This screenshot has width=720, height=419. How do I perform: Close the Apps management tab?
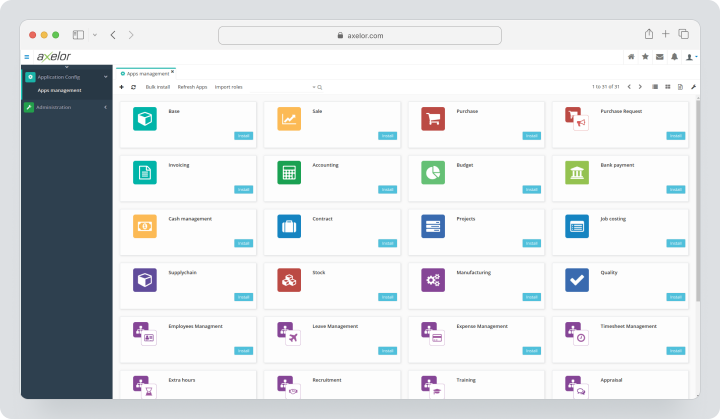tap(172, 71)
